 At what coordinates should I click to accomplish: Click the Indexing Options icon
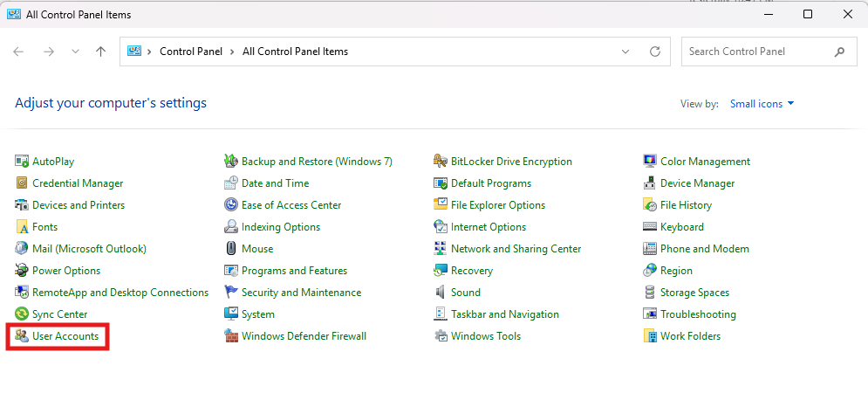231,227
